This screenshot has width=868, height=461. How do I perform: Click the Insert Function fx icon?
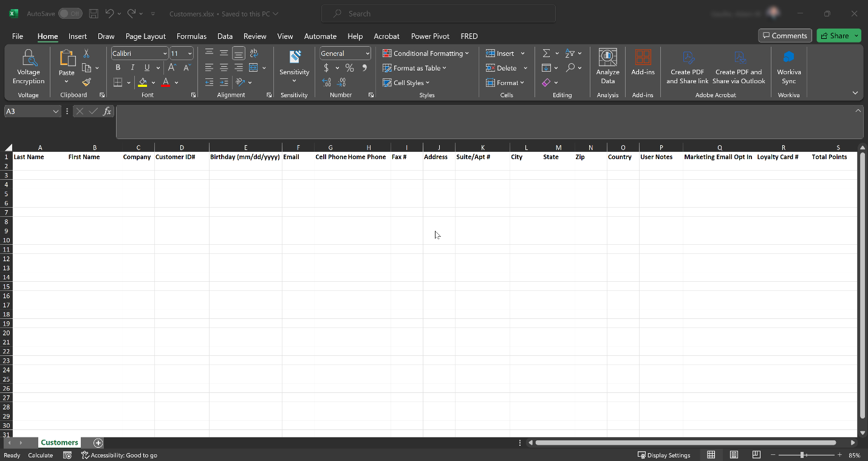click(107, 111)
